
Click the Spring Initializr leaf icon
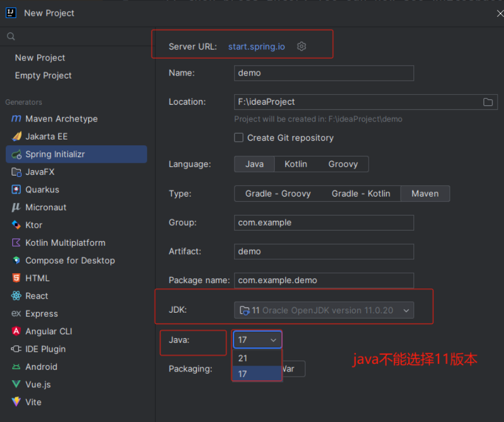point(16,155)
